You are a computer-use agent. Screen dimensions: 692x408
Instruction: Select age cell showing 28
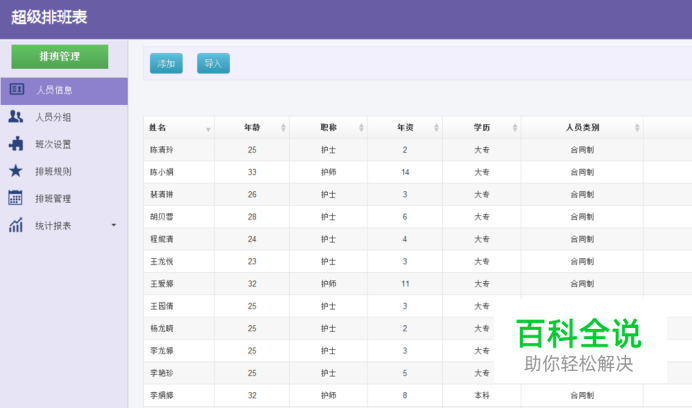(x=252, y=217)
